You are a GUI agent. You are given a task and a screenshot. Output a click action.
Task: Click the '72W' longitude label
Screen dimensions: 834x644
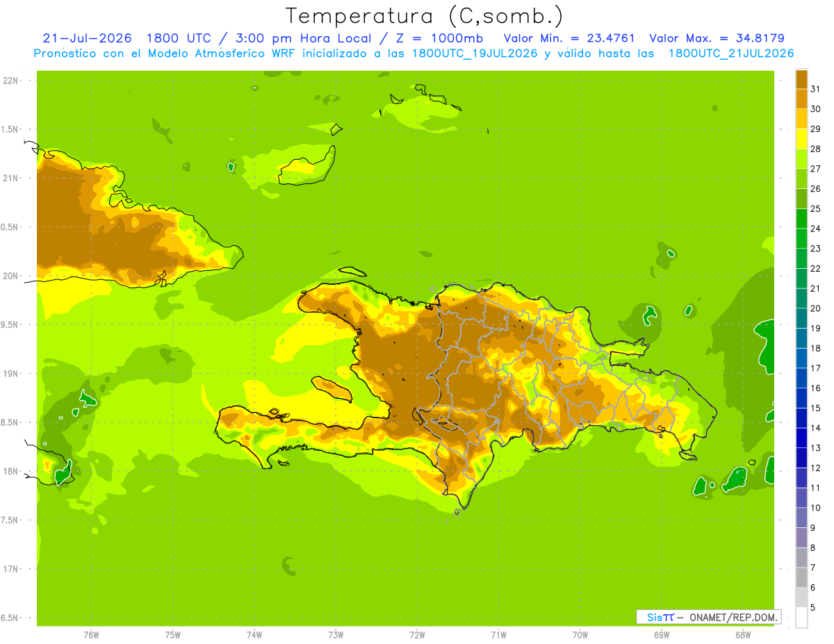(417, 634)
